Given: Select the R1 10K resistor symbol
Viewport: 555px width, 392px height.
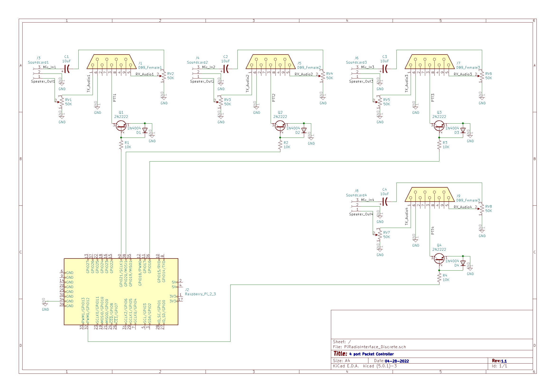Looking at the screenshot, I should [121, 145].
